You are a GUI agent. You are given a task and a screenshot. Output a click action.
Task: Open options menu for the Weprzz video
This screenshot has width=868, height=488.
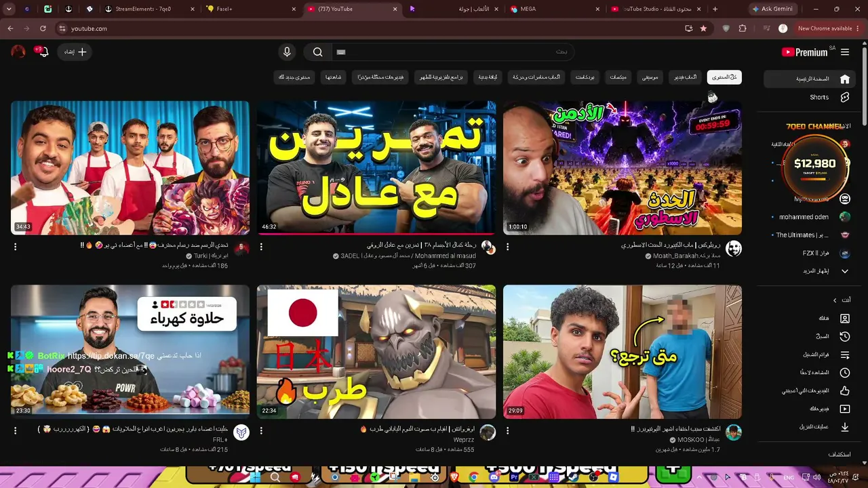261,430
